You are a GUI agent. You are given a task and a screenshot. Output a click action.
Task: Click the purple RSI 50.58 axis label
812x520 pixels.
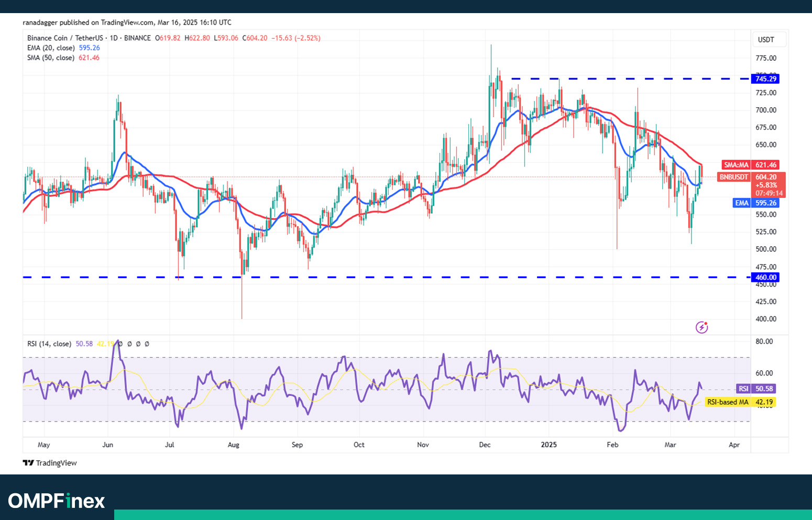click(x=756, y=389)
